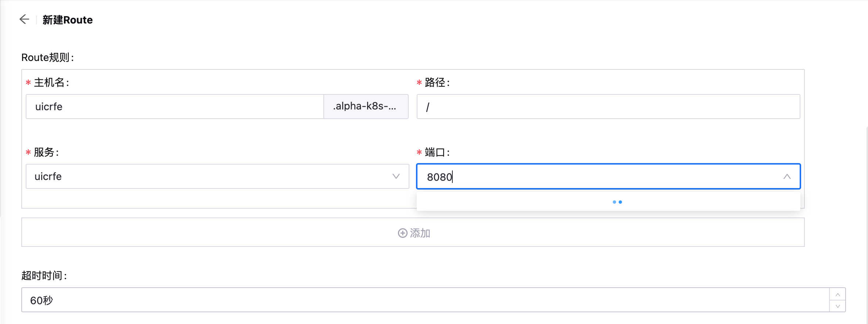
Task: Collapse the 服务 dropdown chevron
Action: point(396,177)
